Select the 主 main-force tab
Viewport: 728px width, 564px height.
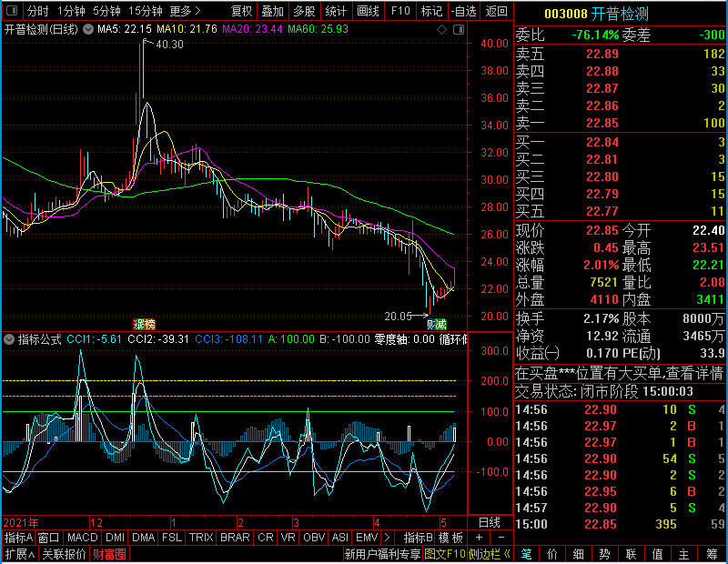[683, 554]
